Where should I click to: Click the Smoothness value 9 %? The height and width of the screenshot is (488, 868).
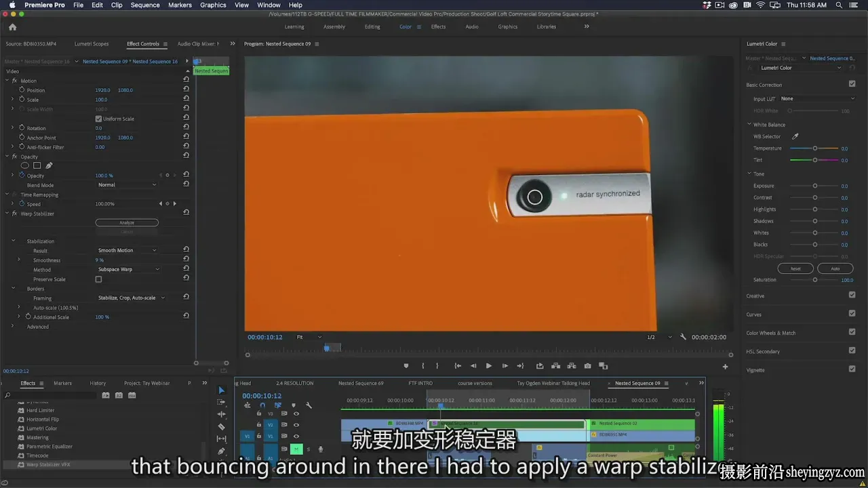(100, 260)
